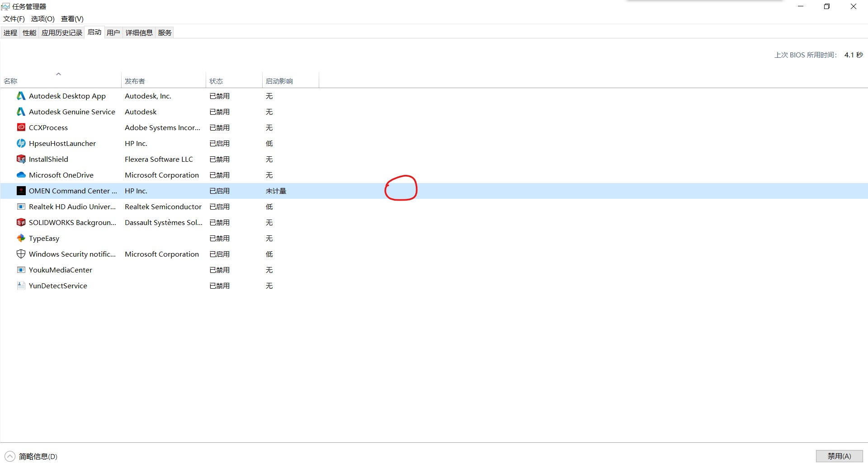Switch to the 详细信息 tab
Screen dimensions: 868x469
click(139, 33)
